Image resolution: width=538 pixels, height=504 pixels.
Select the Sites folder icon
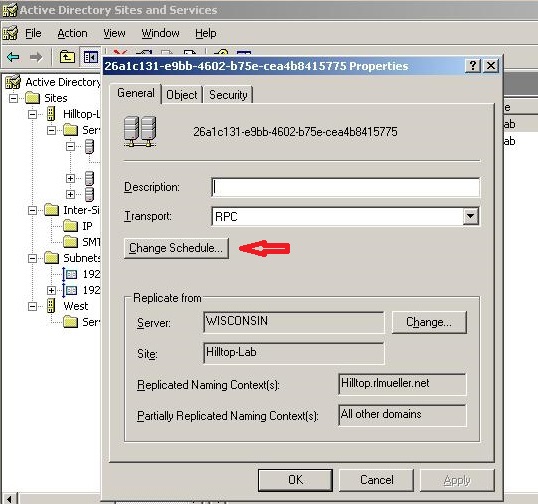(x=33, y=98)
